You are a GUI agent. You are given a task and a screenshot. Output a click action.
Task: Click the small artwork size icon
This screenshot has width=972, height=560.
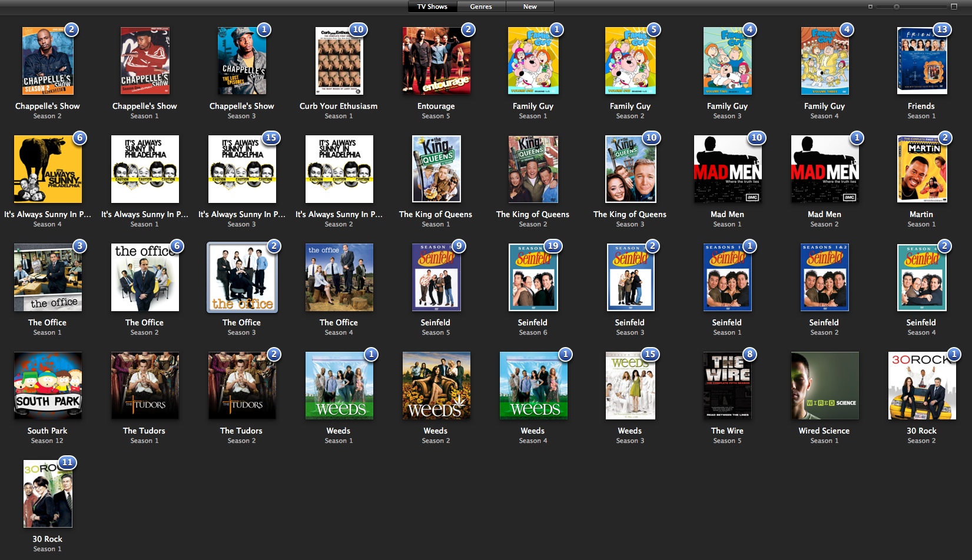point(870,6)
